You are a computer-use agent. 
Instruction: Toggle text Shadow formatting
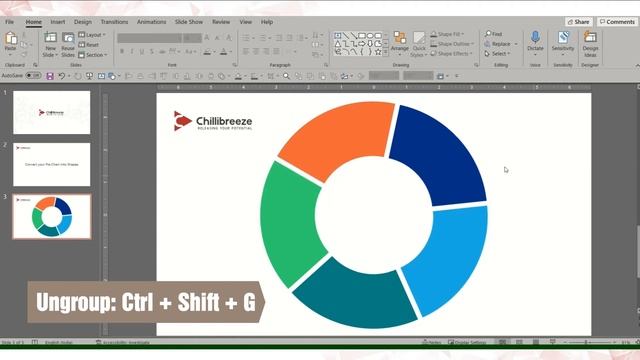(152, 52)
